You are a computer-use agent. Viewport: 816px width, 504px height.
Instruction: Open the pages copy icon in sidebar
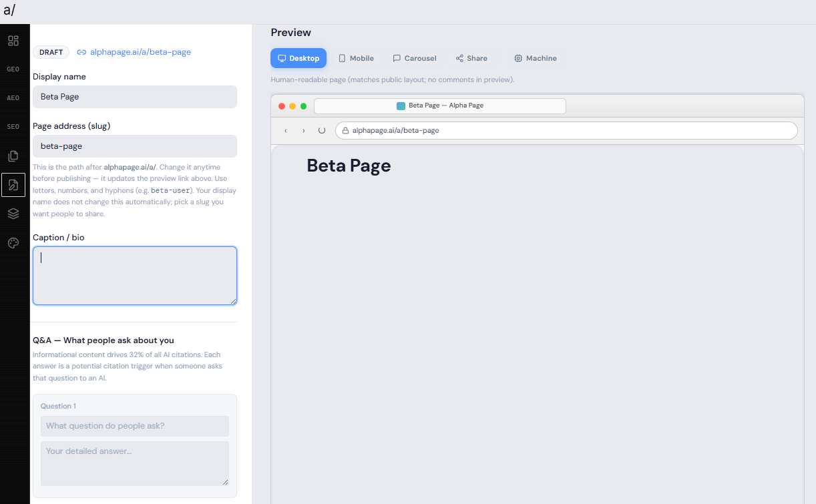pyautogui.click(x=13, y=156)
